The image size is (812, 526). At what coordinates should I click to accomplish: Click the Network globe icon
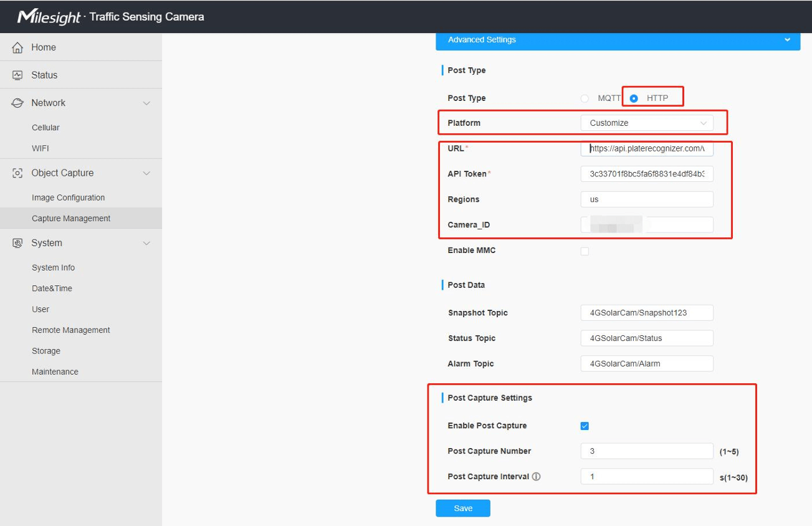coord(17,103)
